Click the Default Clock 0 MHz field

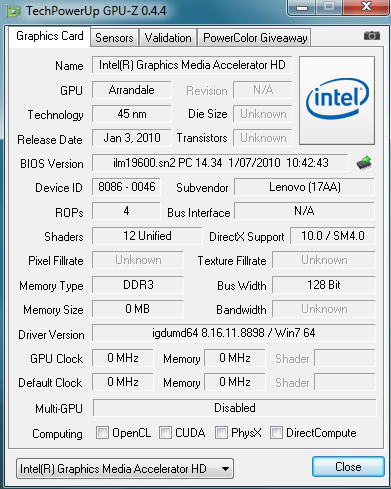click(123, 382)
